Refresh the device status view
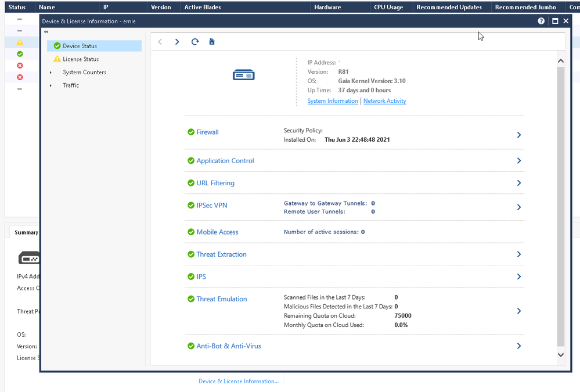The height and width of the screenshot is (392, 580). pos(195,42)
